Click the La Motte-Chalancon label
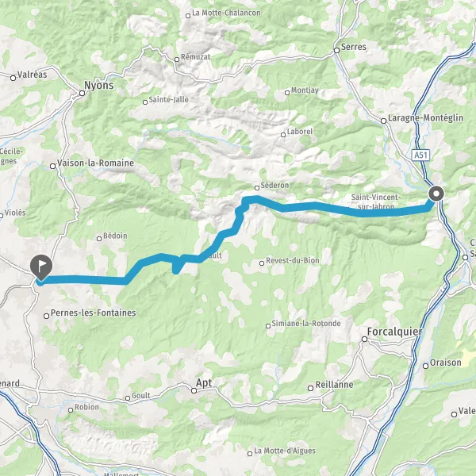Screen dimensions: 476x476 (x=226, y=13)
